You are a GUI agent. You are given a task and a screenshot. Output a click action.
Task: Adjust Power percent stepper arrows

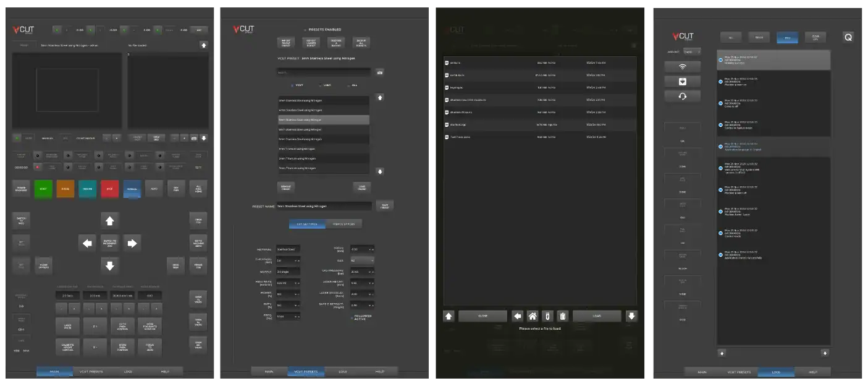click(297, 294)
